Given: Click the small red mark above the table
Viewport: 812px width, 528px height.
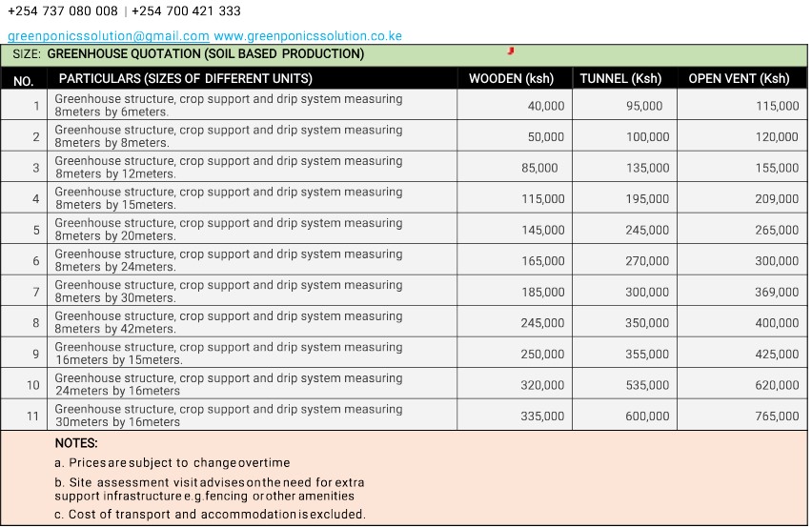Looking at the screenshot, I should [x=511, y=51].
